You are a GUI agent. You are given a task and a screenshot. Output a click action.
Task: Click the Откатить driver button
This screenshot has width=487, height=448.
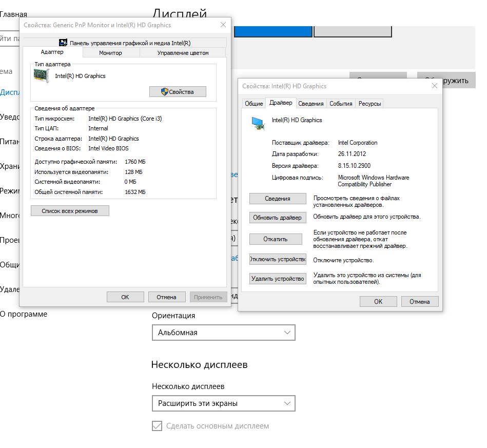276,239
